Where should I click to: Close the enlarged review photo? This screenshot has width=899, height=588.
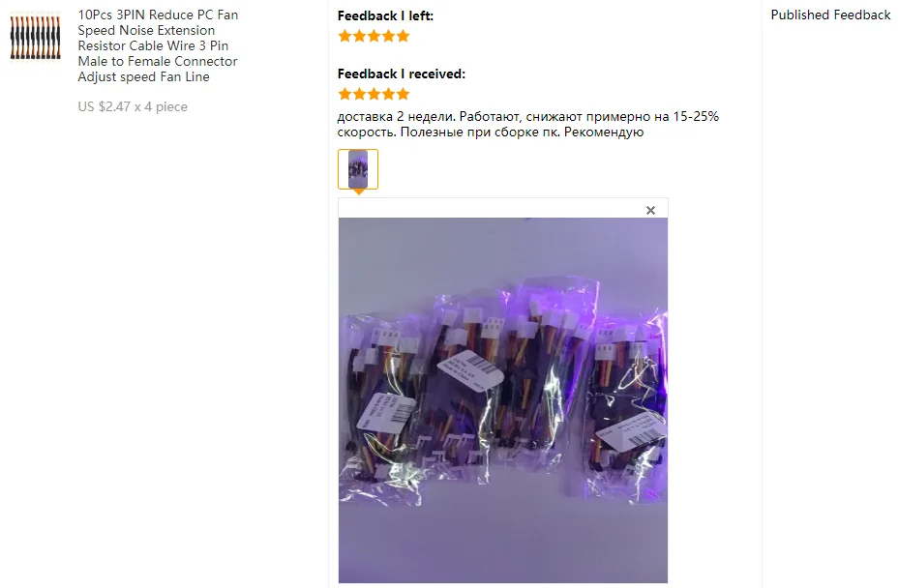650,210
